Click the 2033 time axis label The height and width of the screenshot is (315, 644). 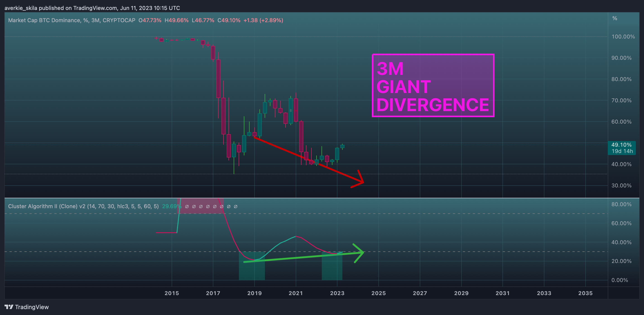[544, 293]
